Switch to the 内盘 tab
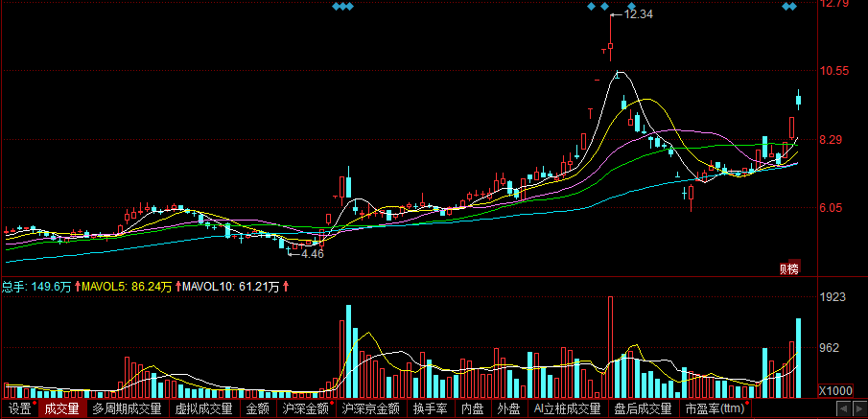Viewport: 868px width, 419px height. pos(472,409)
